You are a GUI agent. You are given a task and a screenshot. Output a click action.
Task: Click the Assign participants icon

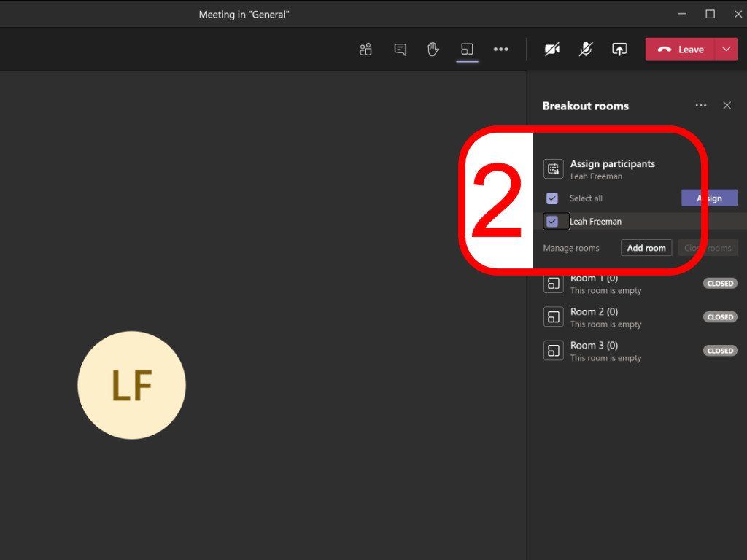553,168
